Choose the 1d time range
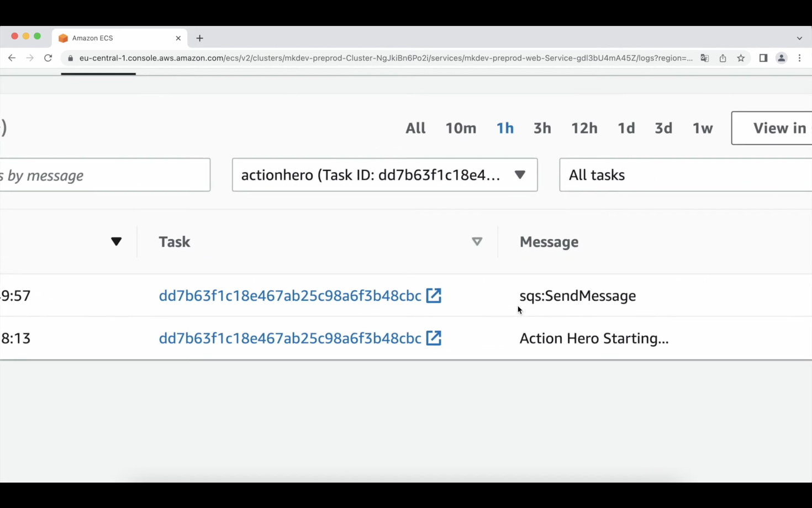The height and width of the screenshot is (508, 812). [626, 128]
